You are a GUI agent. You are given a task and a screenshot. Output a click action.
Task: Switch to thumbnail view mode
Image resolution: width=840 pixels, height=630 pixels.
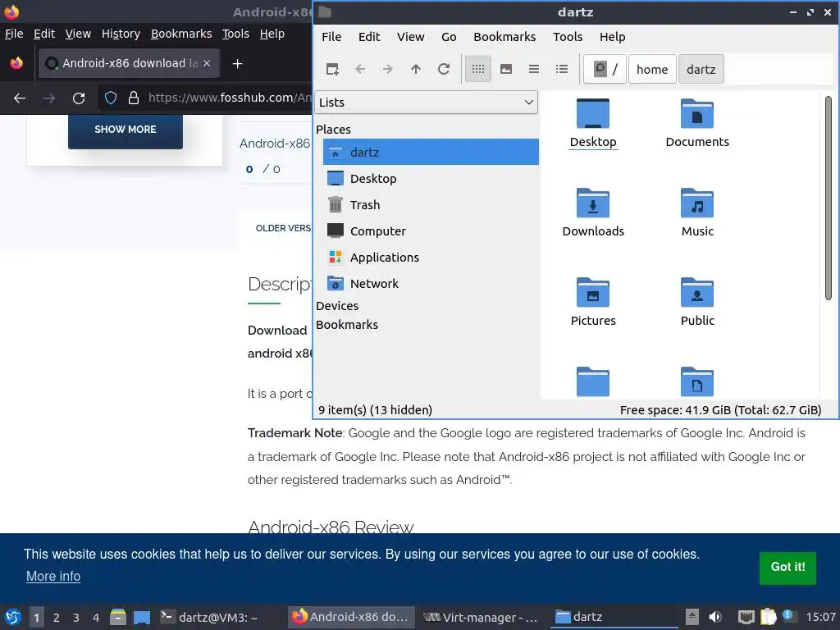pyautogui.click(x=505, y=69)
